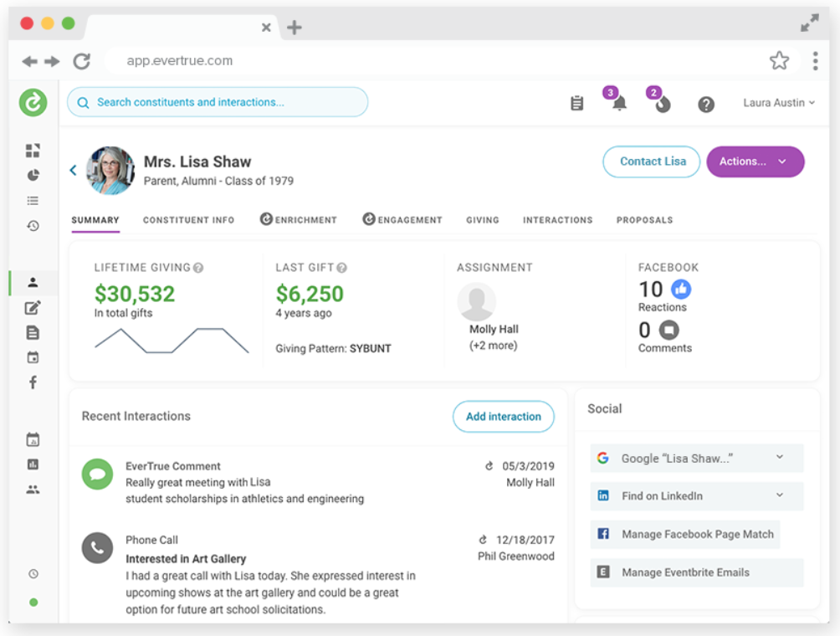840x636 pixels.
Task: Open the clipboard icon in the top bar
Action: tap(576, 104)
